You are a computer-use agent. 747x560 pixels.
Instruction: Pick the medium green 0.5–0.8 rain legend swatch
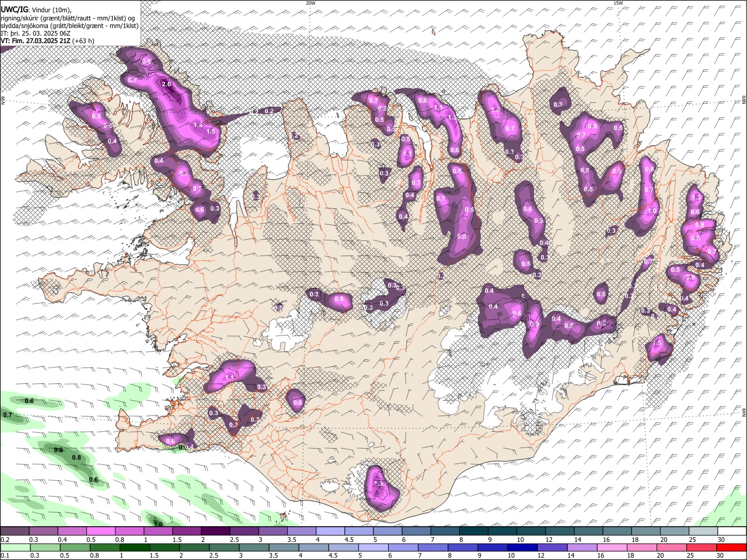point(75,547)
